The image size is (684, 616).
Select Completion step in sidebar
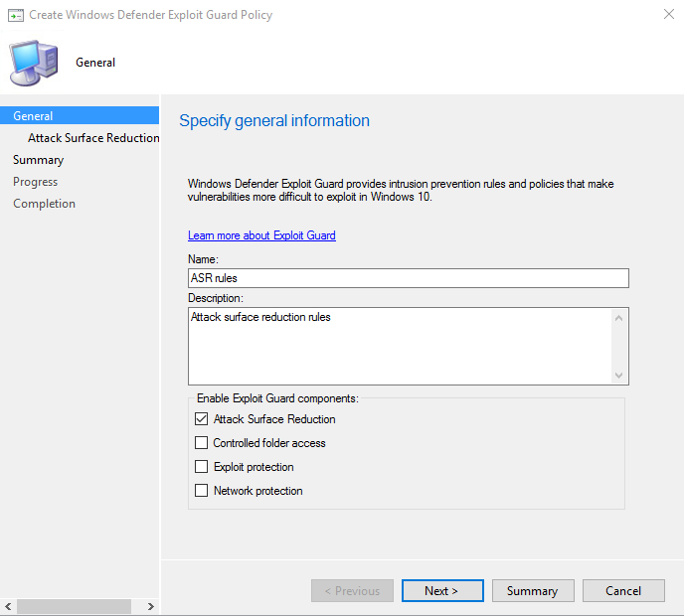[x=44, y=204]
